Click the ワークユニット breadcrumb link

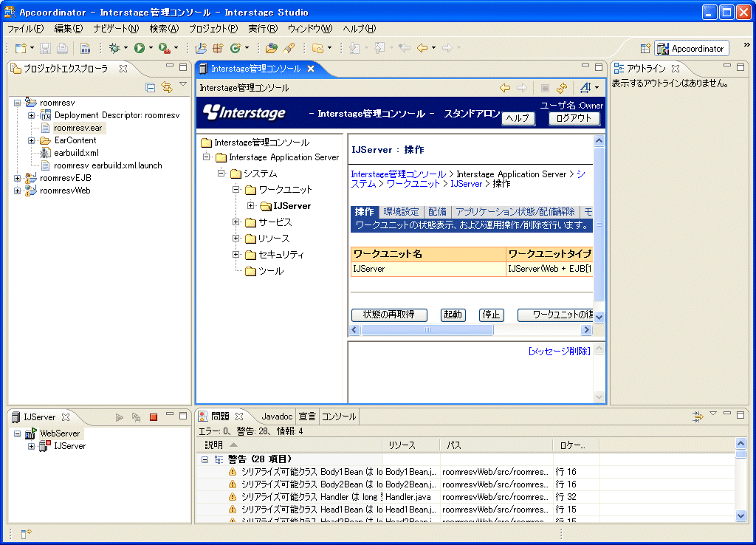point(413,184)
